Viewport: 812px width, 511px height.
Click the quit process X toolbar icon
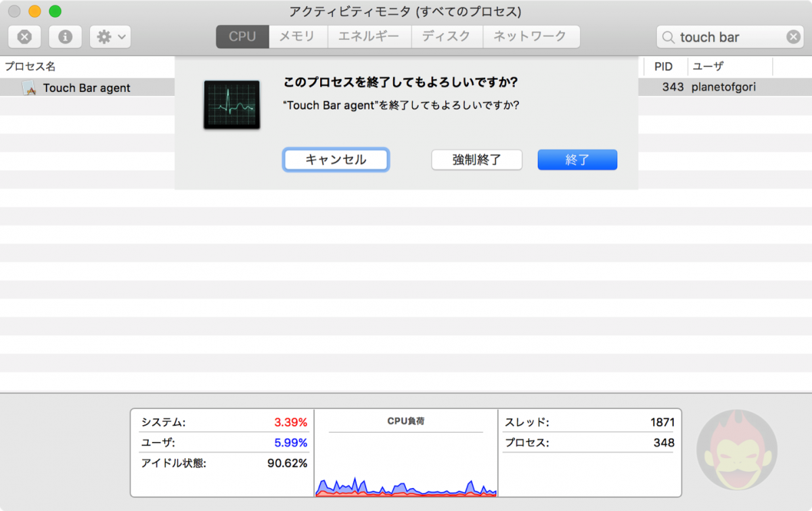point(24,37)
